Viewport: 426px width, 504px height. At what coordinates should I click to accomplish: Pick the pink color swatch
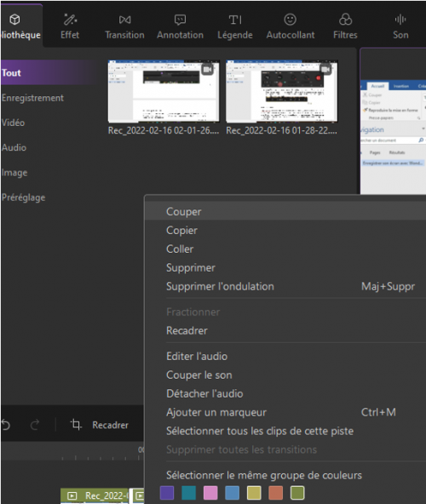[210, 492]
